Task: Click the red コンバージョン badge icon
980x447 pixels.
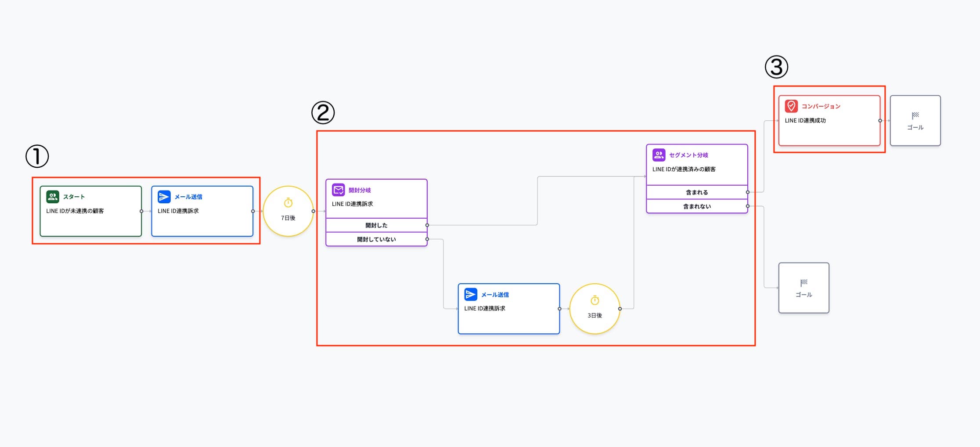Action: 791,106
